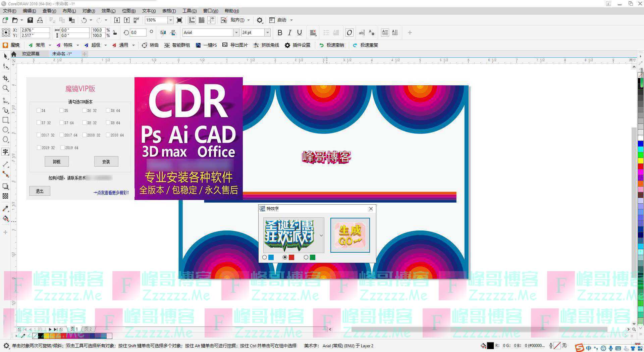This screenshot has width=644, height=352.
Task: Select the Text tool in toolbox
Action: [x=5, y=152]
